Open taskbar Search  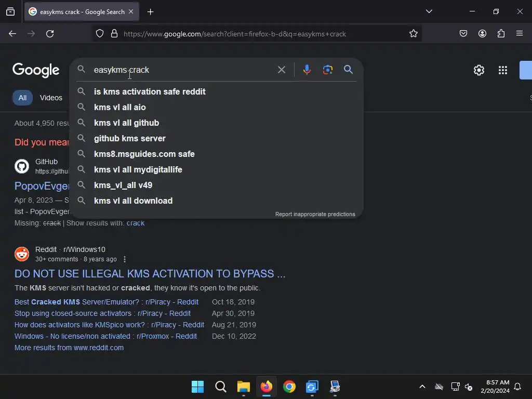click(220, 387)
